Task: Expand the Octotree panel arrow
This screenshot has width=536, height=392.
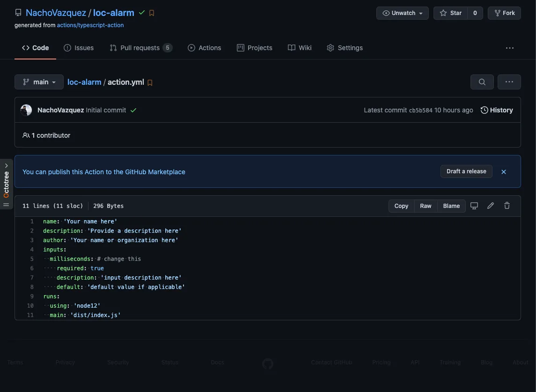Action: click(x=6, y=165)
